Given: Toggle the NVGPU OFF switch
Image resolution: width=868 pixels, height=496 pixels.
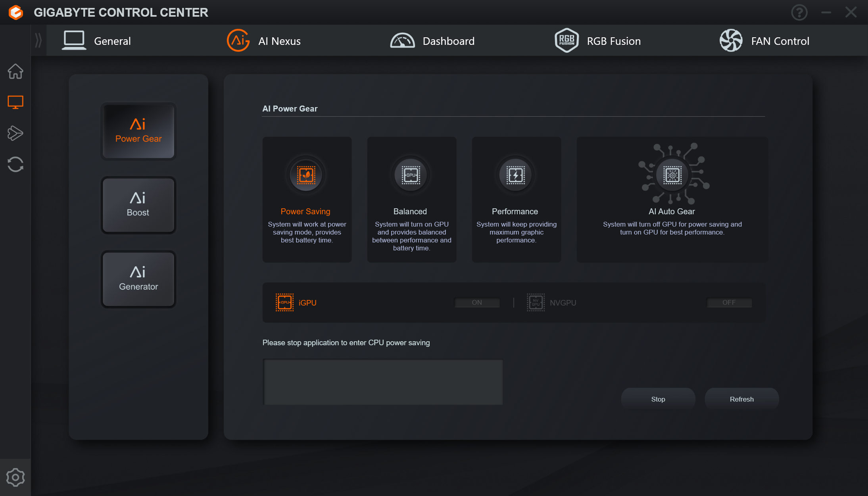Looking at the screenshot, I should coord(729,303).
